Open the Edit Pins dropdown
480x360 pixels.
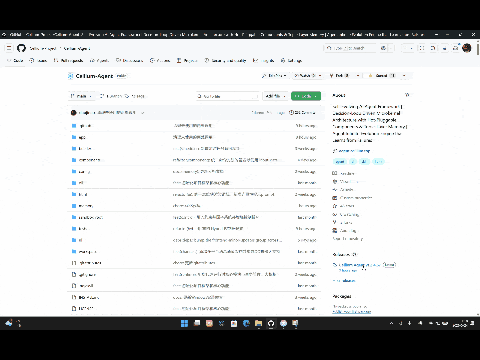(x=275, y=76)
